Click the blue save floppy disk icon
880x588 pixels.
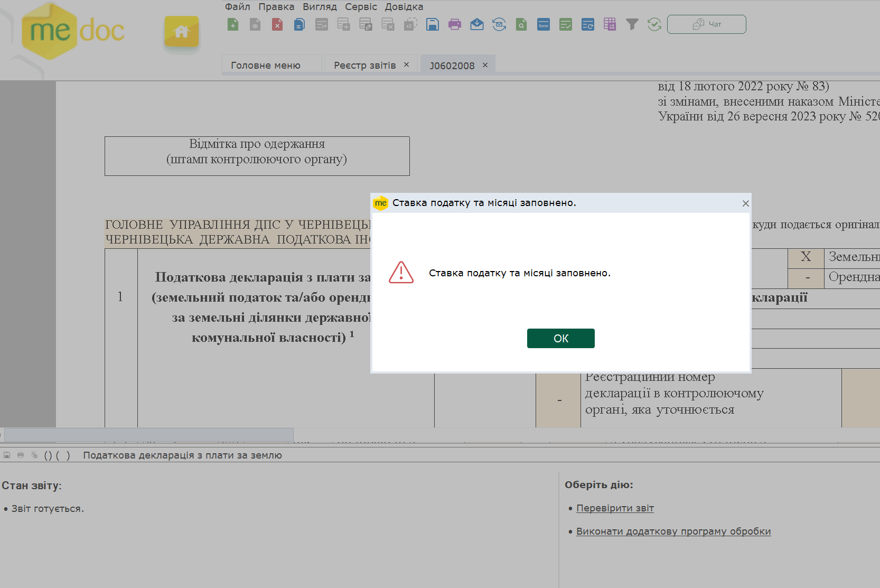(x=433, y=24)
